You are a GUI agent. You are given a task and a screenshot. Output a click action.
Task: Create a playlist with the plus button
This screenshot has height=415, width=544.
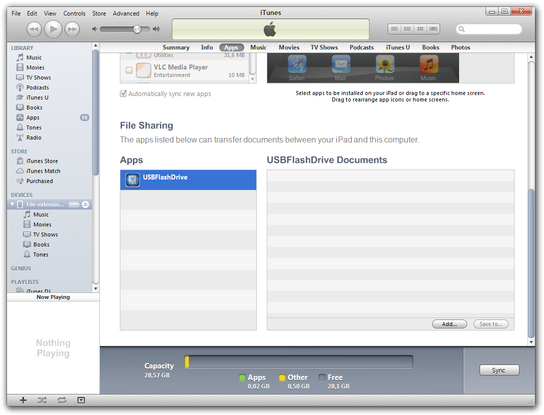coord(23,400)
